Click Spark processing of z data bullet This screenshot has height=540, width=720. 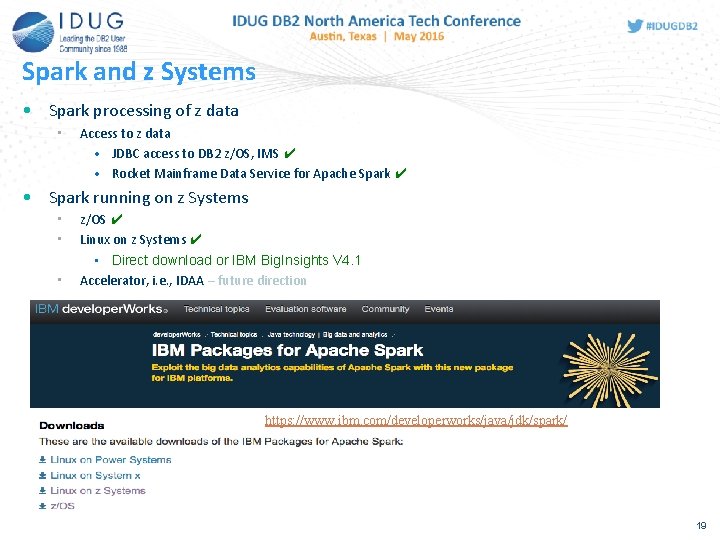point(144,111)
